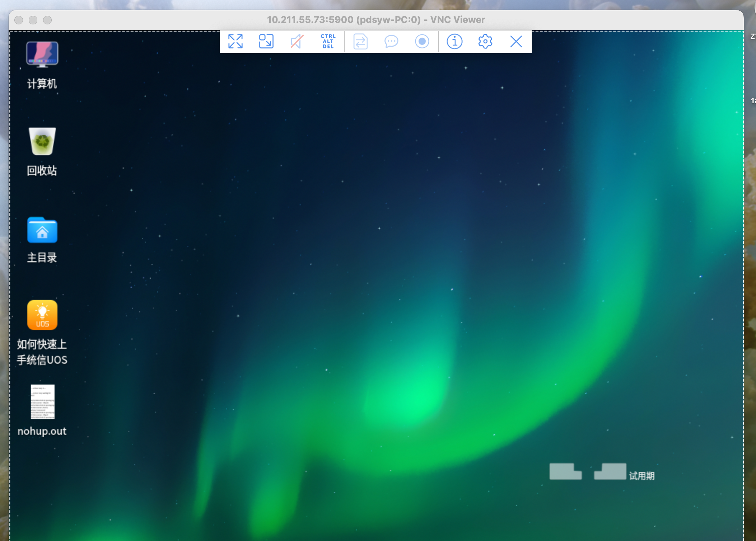Image resolution: width=756 pixels, height=541 pixels.
Task: Select the 主目录 home folder icon
Action: click(x=42, y=230)
